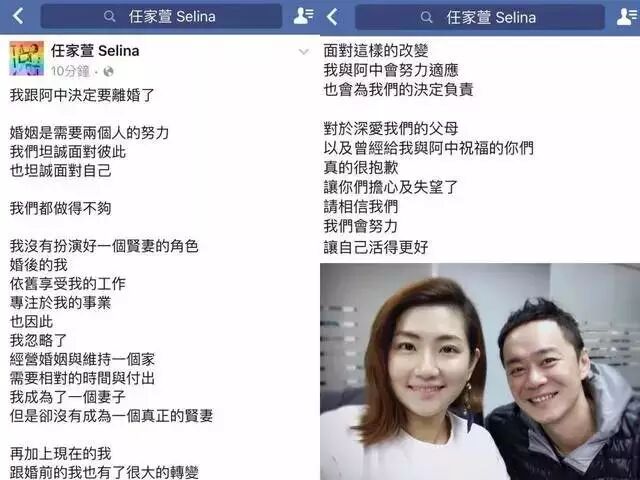The image size is (640, 480).
Task: Open friends list icon in left header
Action: click(304, 16)
